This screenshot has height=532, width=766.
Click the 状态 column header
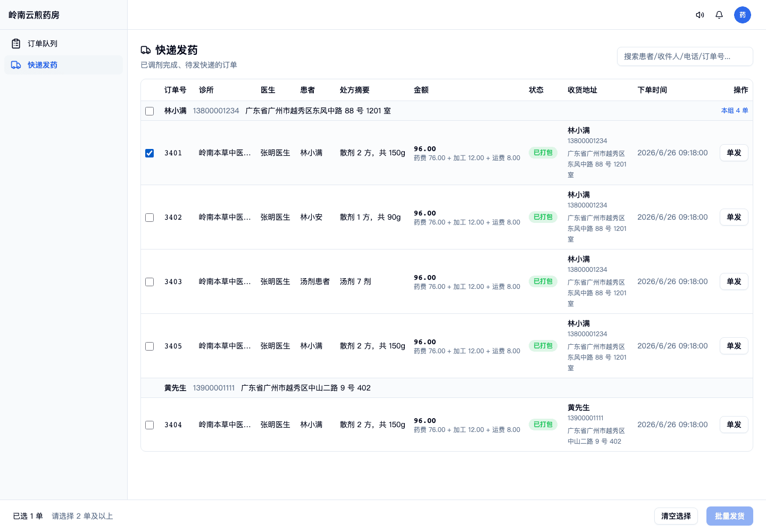tap(536, 90)
